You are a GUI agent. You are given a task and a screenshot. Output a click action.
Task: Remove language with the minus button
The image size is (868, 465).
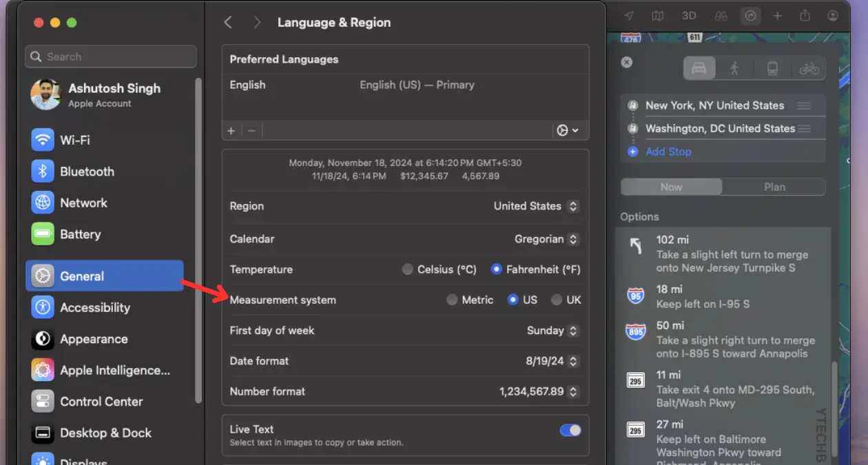coord(251,130)
